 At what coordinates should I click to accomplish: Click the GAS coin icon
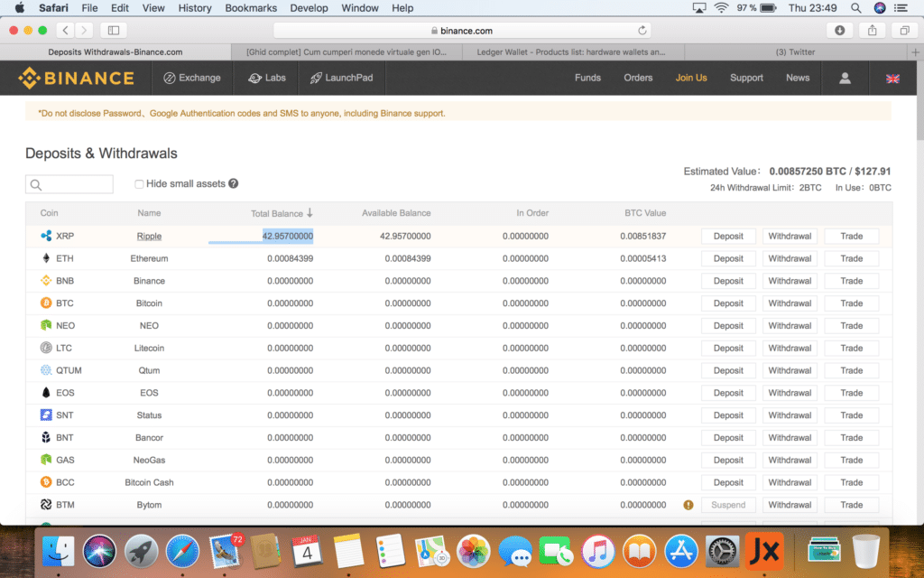[x=46, y=460]
